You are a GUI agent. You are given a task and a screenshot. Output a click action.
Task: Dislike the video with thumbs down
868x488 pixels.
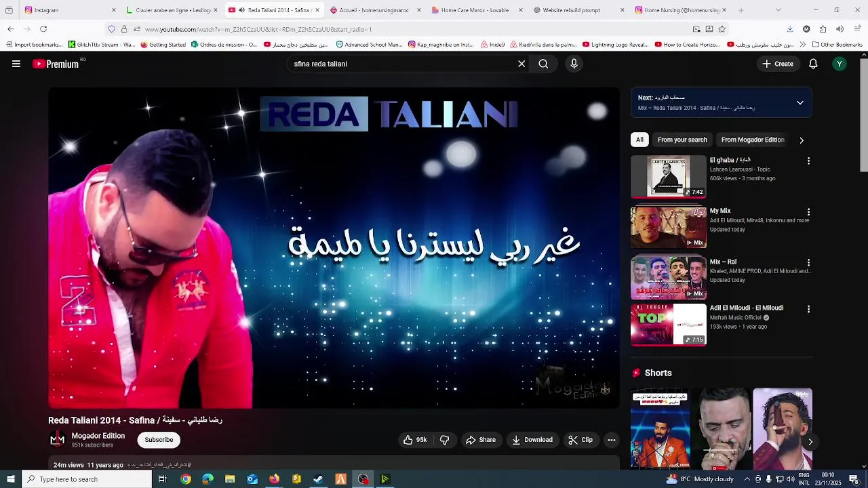pyautogui.click(x=445, y=440)
